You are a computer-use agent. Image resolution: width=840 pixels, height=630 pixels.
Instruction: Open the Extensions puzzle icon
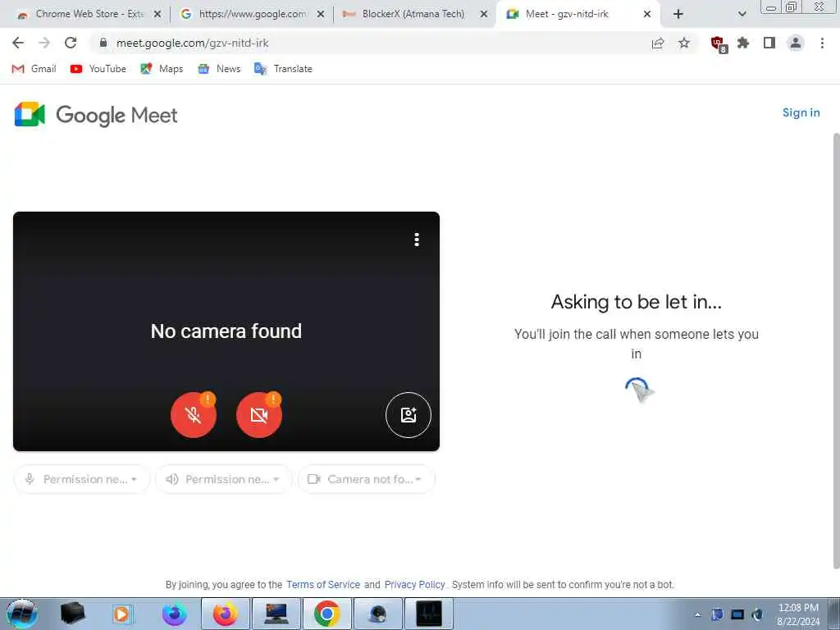pyautogui.click(x=743, y=43)
